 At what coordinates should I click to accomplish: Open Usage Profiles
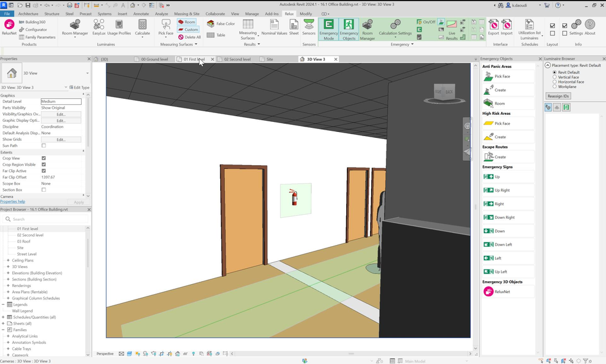pos(119,27)
